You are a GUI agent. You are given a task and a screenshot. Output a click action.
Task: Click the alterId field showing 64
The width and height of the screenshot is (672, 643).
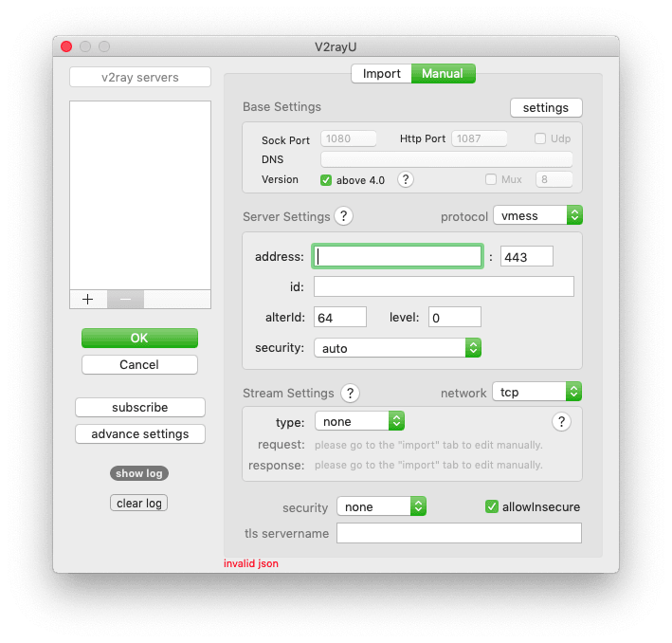tap(340, 317)
